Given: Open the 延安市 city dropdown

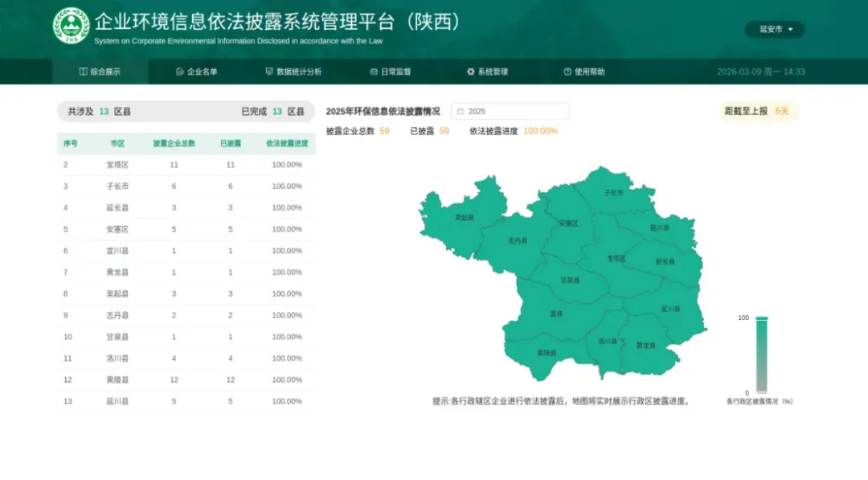Looking at the screenshot, I should (775, 30).
